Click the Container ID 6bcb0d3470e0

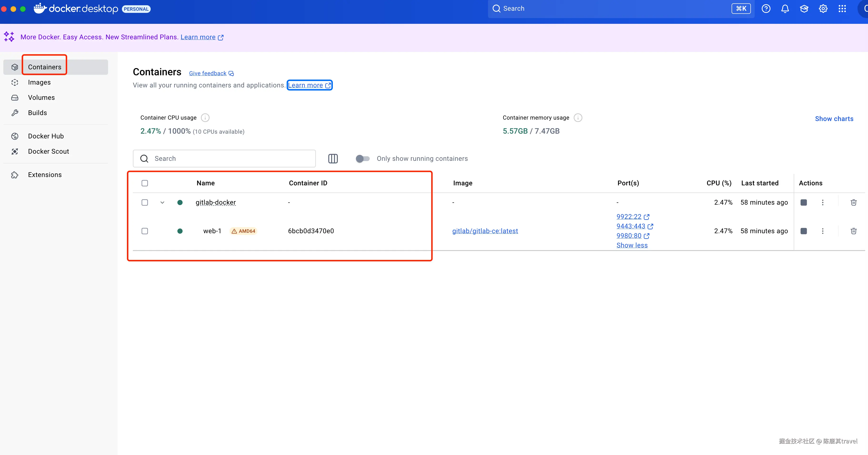pyautogui.click(x=311, y=231)
